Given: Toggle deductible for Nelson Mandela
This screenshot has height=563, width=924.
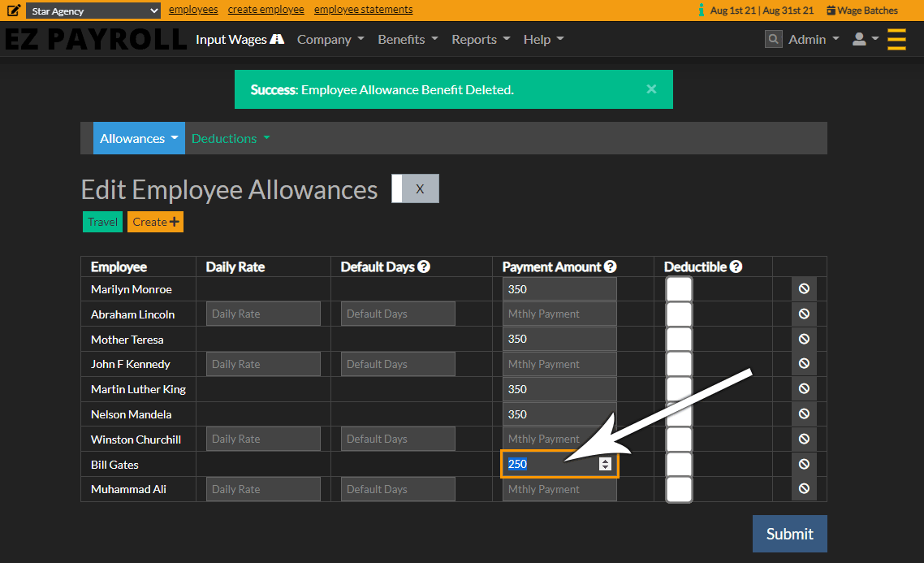Looking at the screenshot, I should click(x=679, y=414).
